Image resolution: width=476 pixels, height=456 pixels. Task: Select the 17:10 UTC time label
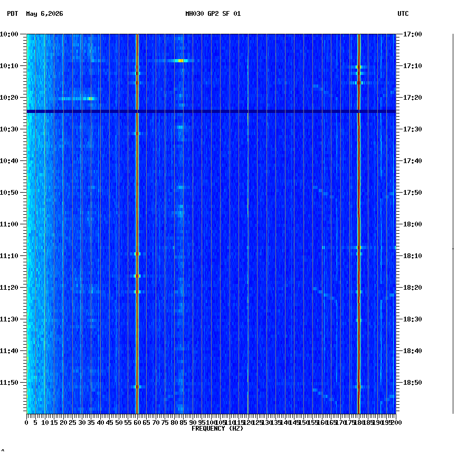[413, 66]
